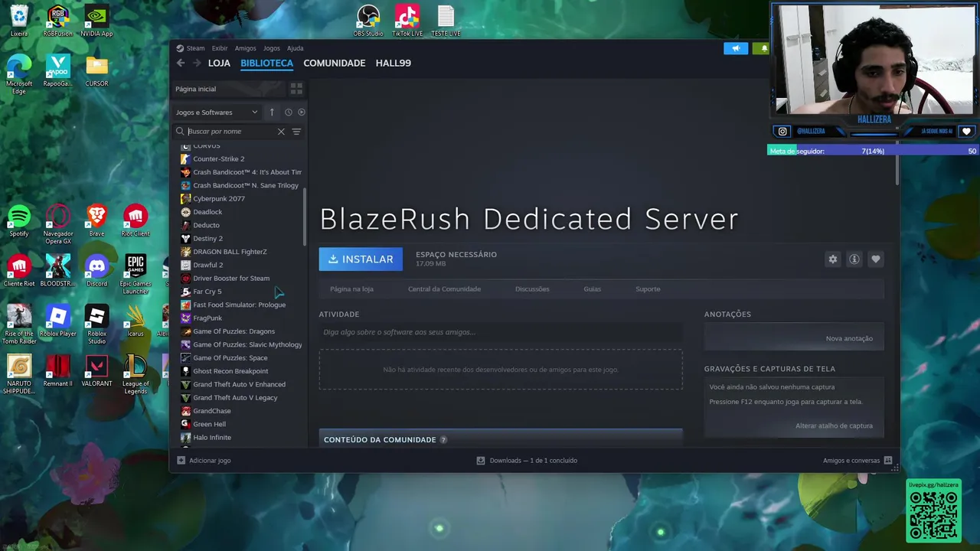Screen dimensions: 980x551
Task: Click Adicionar jogo
Action: pos(204,461)
